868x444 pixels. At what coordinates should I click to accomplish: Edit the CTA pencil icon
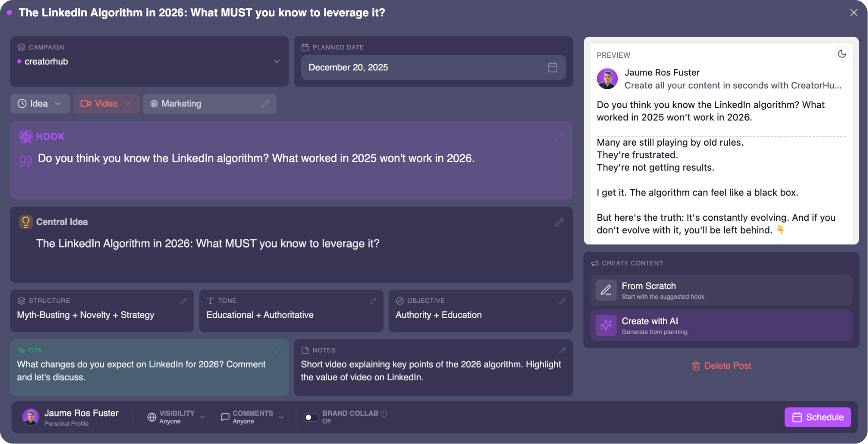[278, 350]
